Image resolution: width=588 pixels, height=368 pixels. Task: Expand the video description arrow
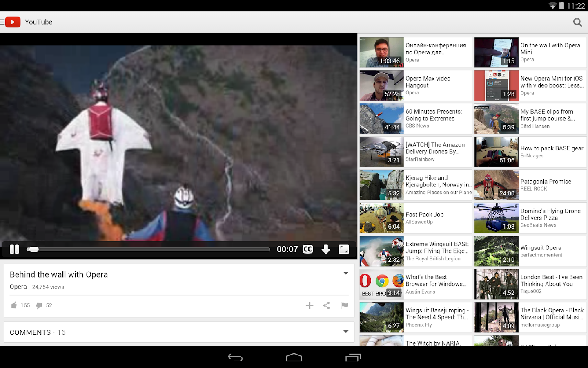(x=346, y=273)
